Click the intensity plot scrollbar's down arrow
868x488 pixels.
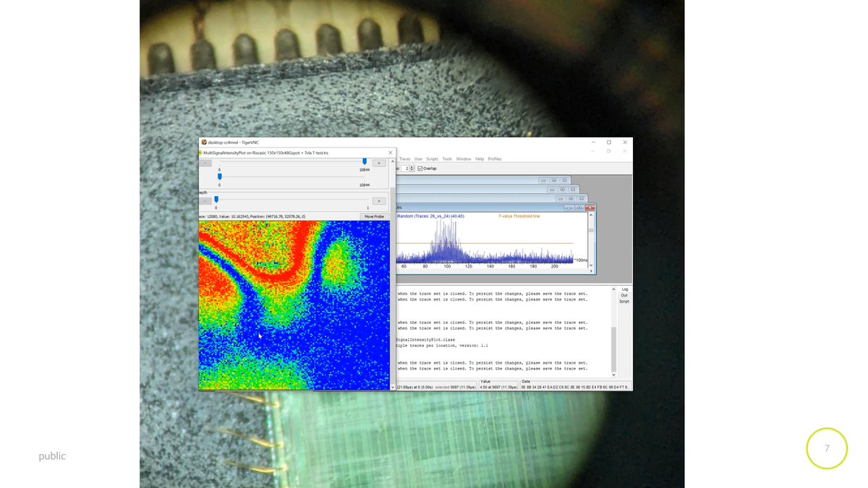pos(393,388)
